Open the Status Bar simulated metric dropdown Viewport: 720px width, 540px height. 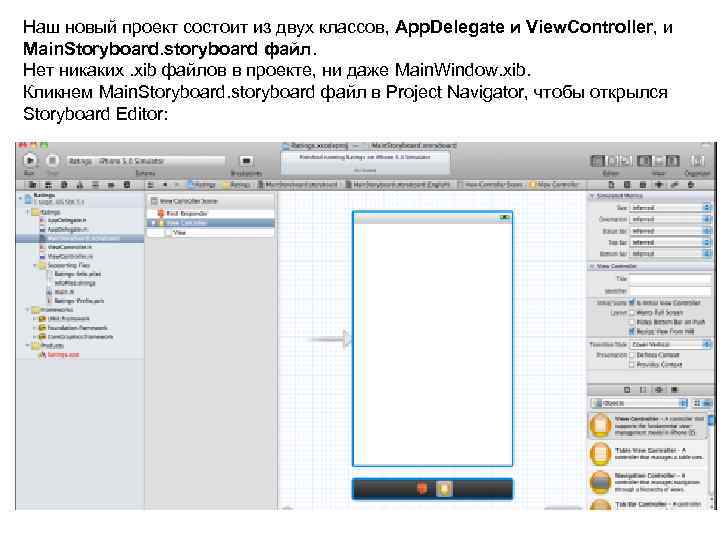tap(670, 231)
